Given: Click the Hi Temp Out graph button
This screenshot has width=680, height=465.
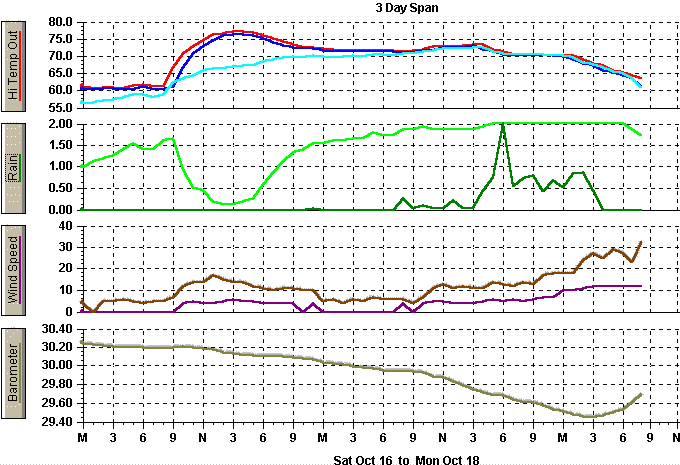Looking at the screenshot, I should point(13,66).
